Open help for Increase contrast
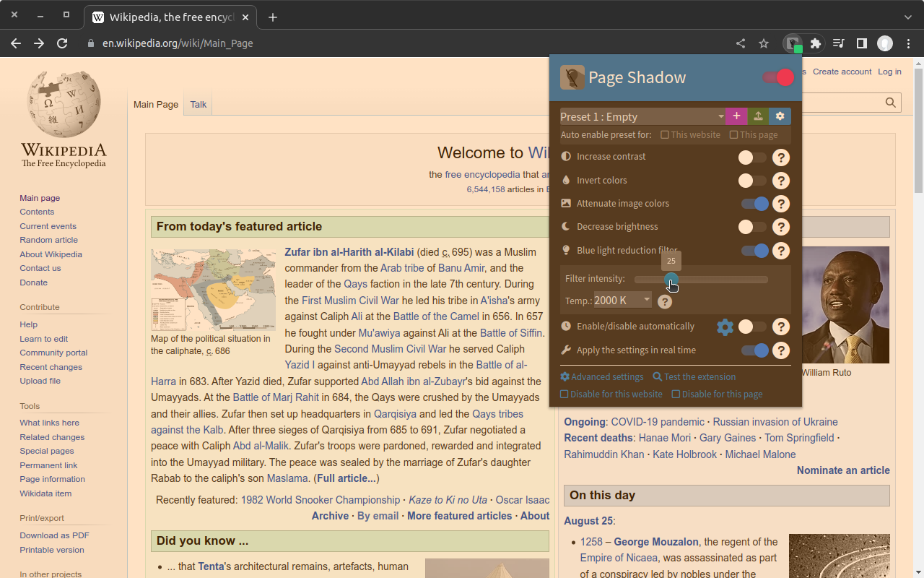 780,158
